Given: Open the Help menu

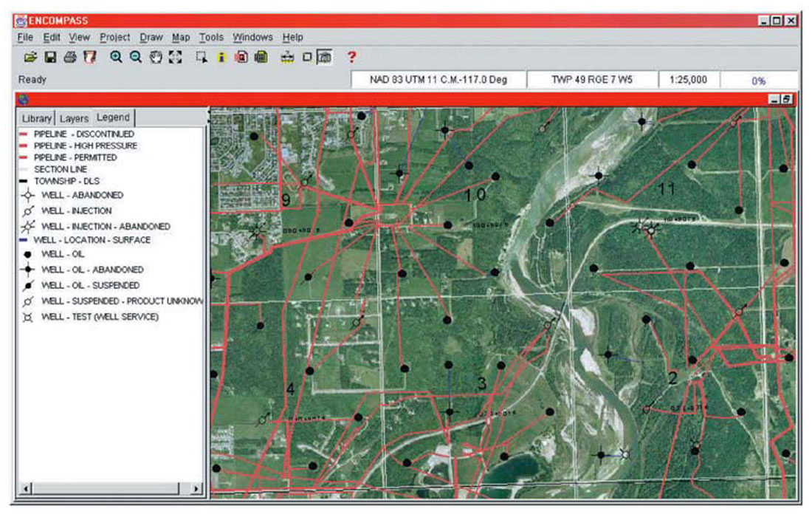Looking at the screenshot, I should pyautogui.click(x=292, y=38).
